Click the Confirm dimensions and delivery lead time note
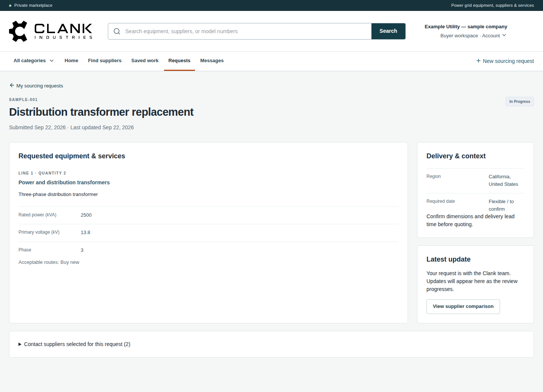 (470, 220)
